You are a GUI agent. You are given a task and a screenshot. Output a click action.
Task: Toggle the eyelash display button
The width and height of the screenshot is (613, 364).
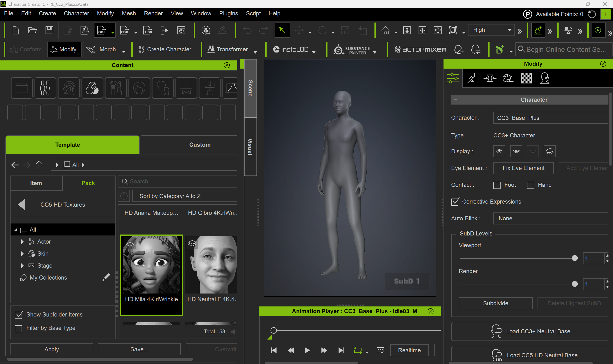click(x=549, y=151)
